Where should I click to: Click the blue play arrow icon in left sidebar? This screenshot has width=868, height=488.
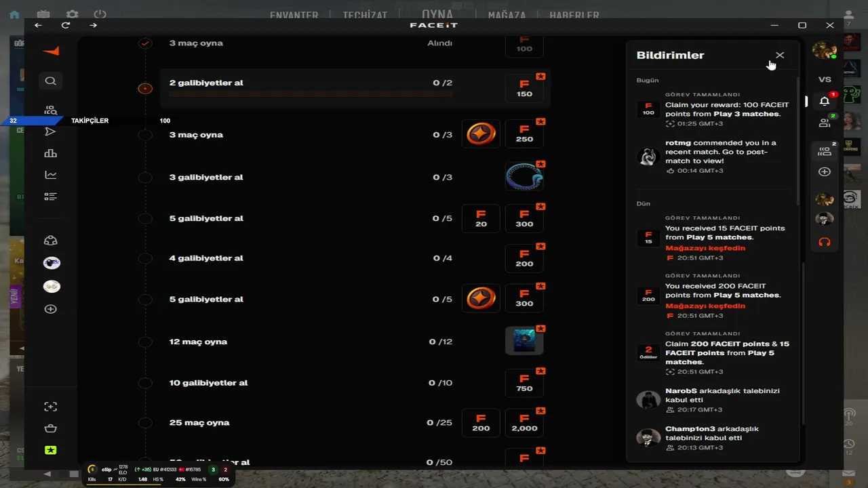coord(50,131)
